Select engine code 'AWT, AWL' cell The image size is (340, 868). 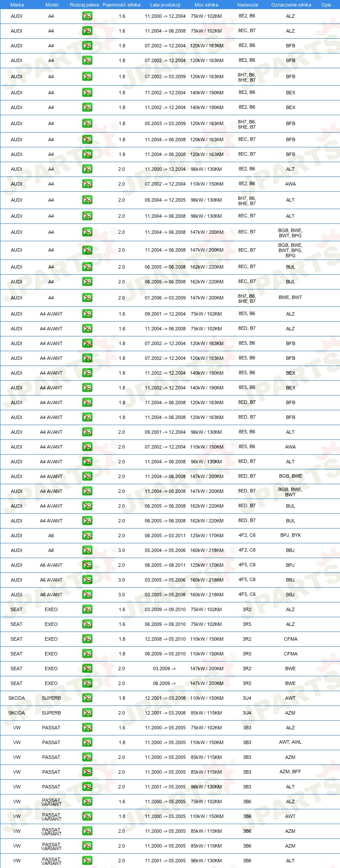290,742
